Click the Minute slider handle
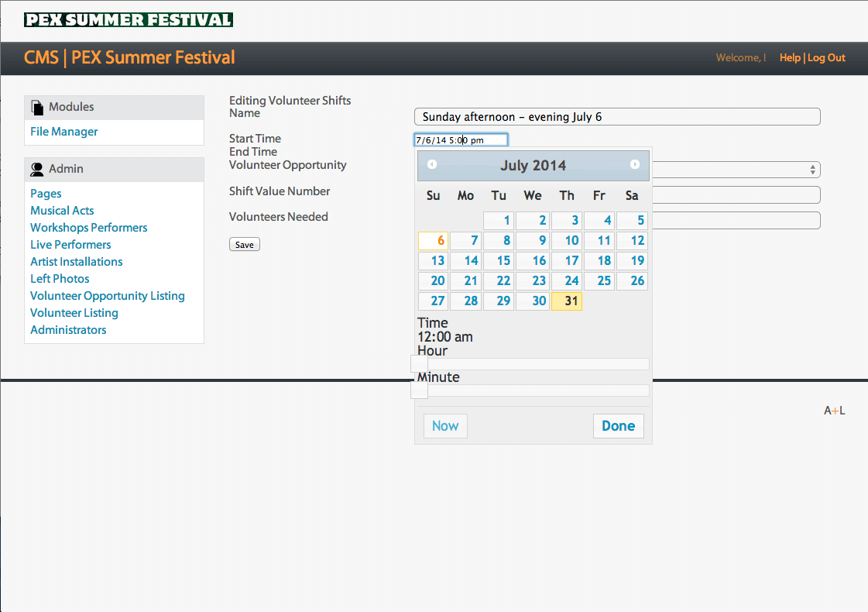Image resolution: width=868 pixels, height=612 pixels. click(x=419, y=390)
